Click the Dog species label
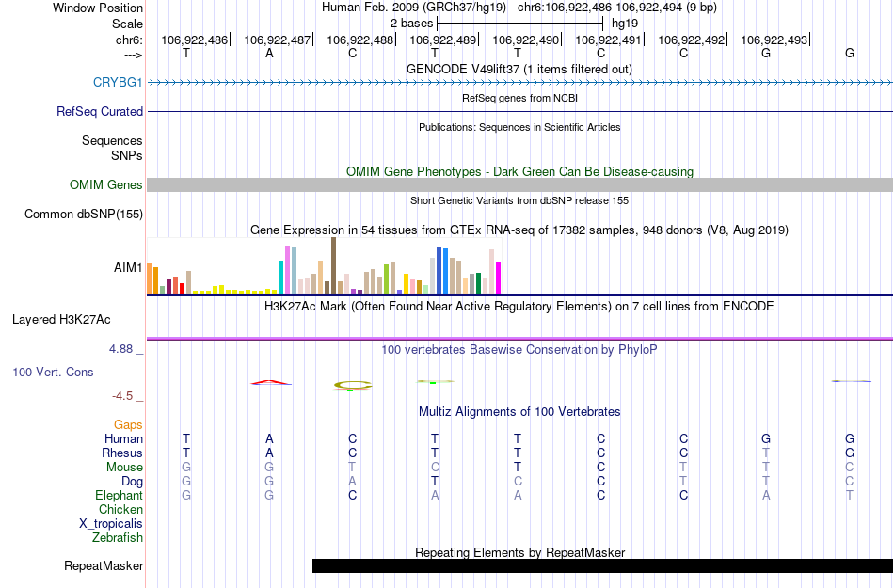This screenshot has width=894, height=588. (132, 482)
